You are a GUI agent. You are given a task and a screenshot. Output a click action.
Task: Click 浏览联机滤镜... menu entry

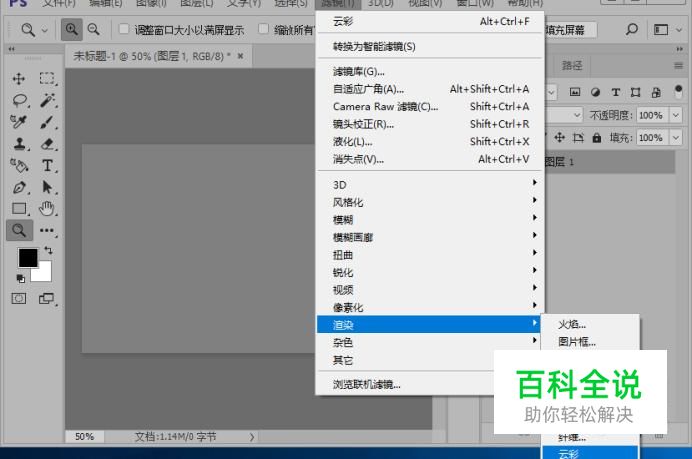tap(405, 384)
